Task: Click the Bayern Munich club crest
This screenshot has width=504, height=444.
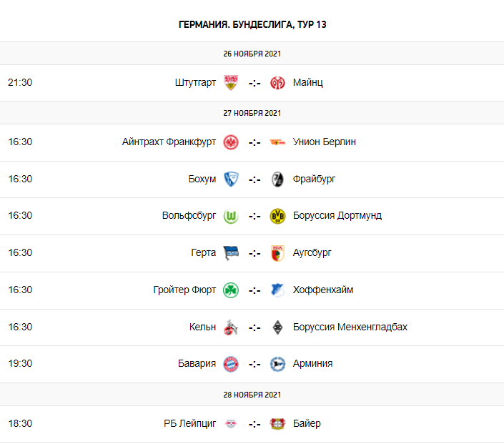Action: [230, 363]
